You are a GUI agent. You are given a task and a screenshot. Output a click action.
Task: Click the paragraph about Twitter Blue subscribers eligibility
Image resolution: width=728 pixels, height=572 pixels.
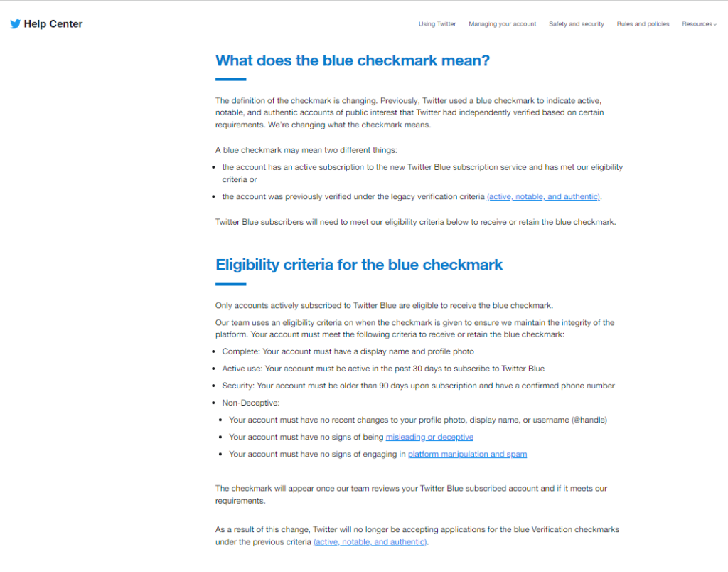[415, 222]
